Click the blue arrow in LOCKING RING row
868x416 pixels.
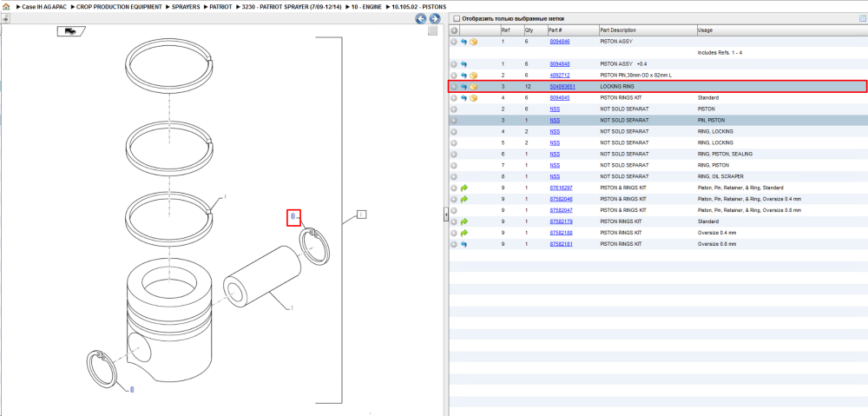tap(464, 86)
